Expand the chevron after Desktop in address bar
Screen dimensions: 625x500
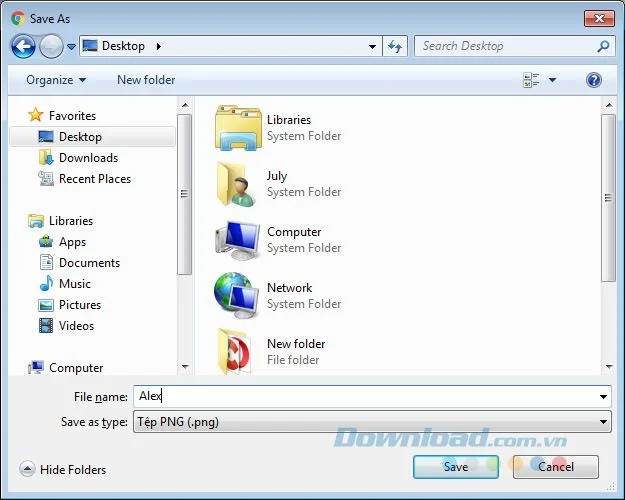click(159, 46)
